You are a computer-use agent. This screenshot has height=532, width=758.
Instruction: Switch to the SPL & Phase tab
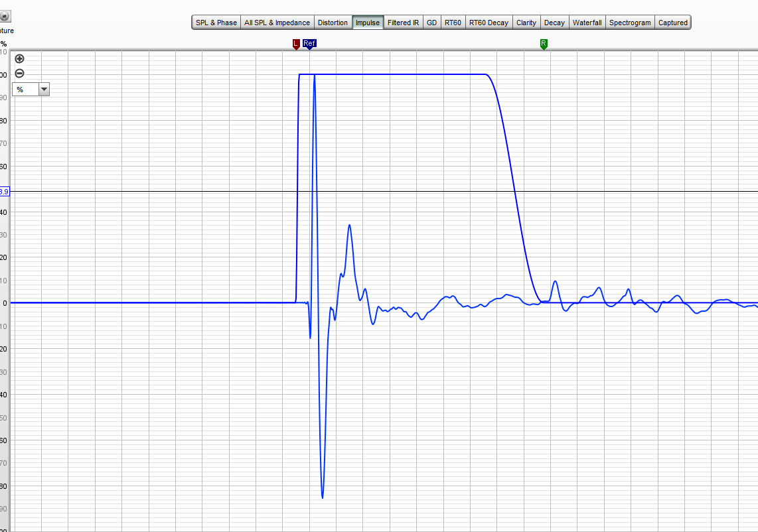(216, 23)
